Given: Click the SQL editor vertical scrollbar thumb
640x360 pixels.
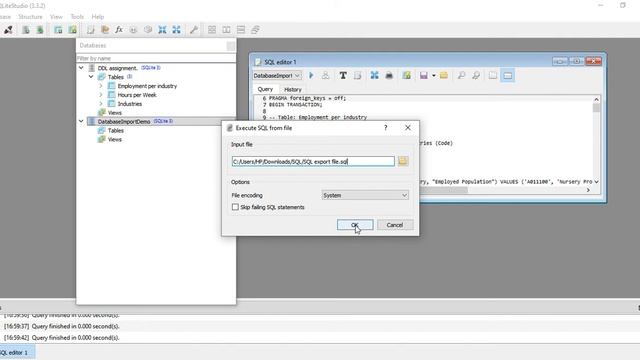Looking at the screenshot, I should pos(596,108).
